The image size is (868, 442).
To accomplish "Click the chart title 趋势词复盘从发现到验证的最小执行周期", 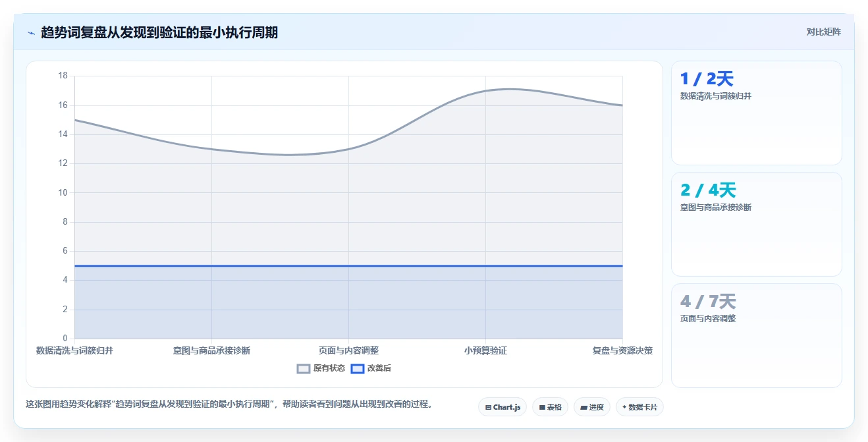I will pyautogui.click(x=159, y=32).
